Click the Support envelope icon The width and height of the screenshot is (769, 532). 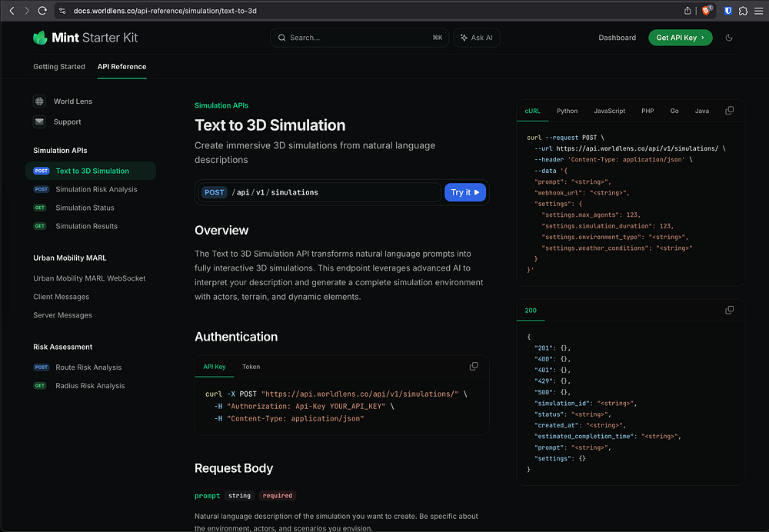(x=40, y=121)
